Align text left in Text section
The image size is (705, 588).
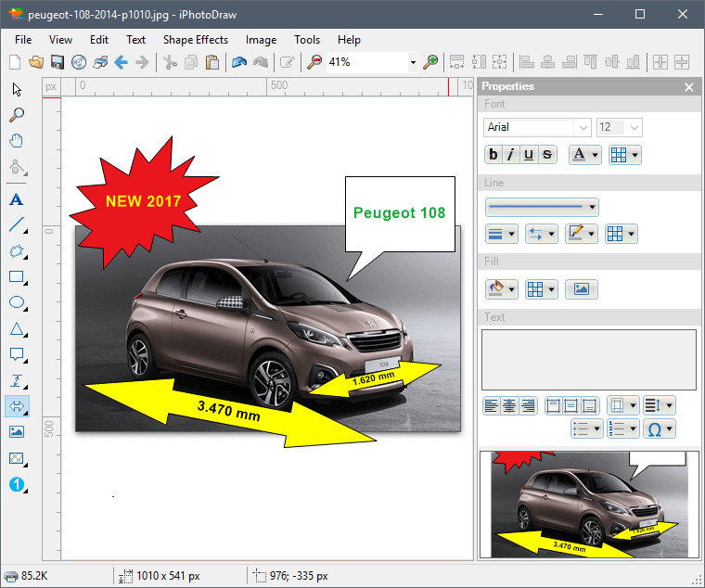(492, 406)
